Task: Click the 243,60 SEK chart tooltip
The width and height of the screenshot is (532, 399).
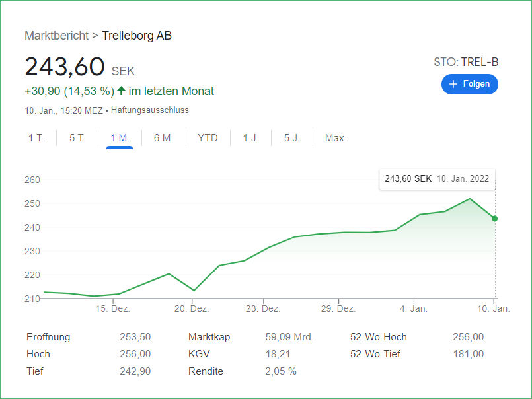Action: [437, 179]
